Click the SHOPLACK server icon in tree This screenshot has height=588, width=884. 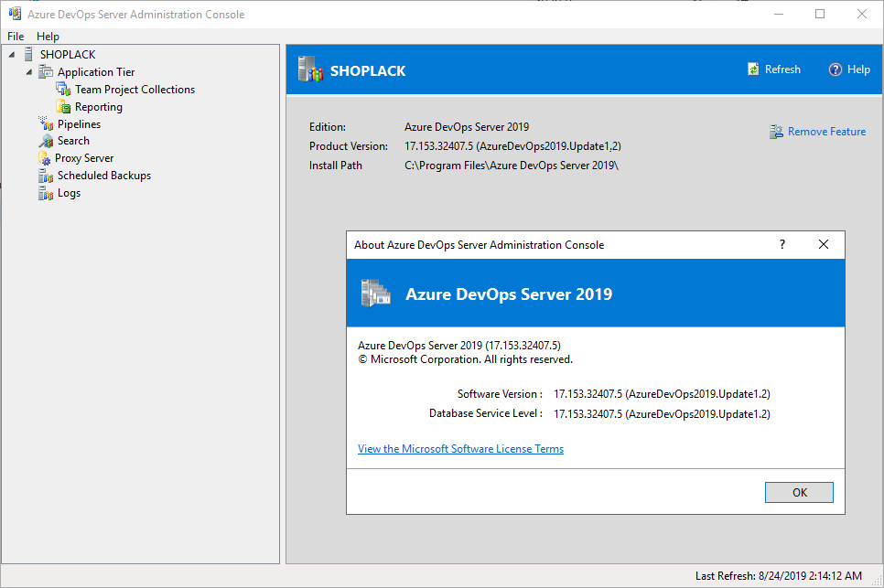pyautogui.click(x=28, y=55)
